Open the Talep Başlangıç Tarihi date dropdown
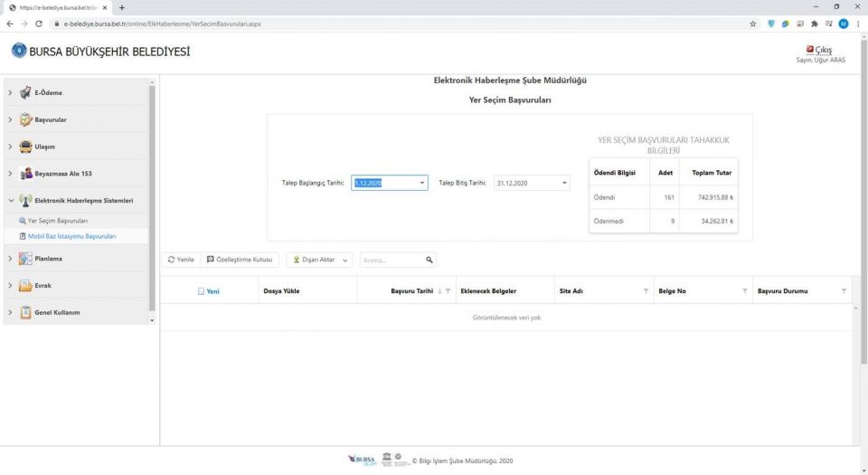This screenshot has width=868, height=475. pos(422,183)
